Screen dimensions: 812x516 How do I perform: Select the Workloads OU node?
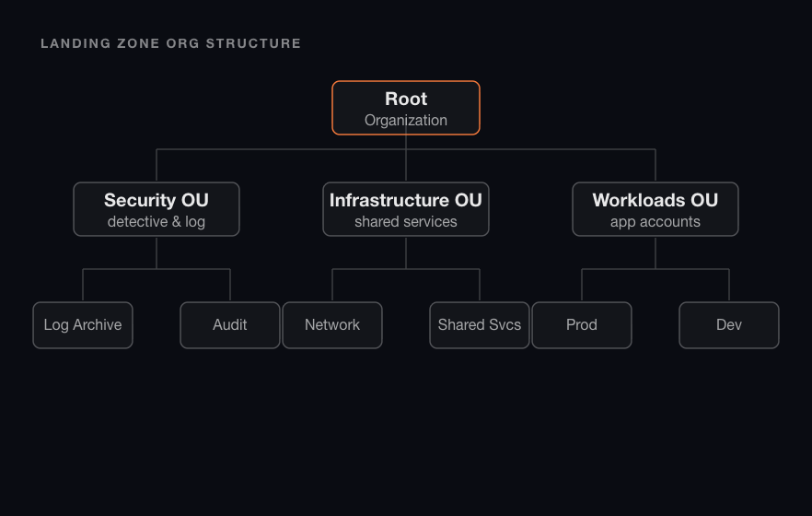[x=655, y=209]
